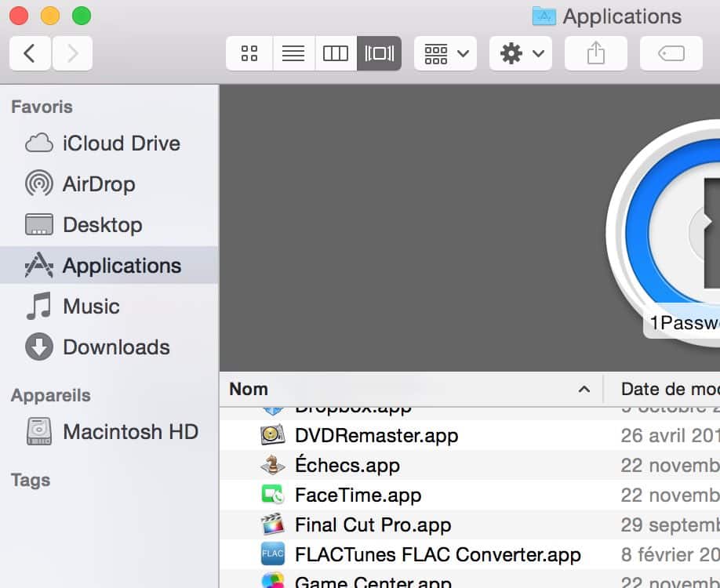
Task: Open the gear action menu
Action: click(x=521, y=54)
